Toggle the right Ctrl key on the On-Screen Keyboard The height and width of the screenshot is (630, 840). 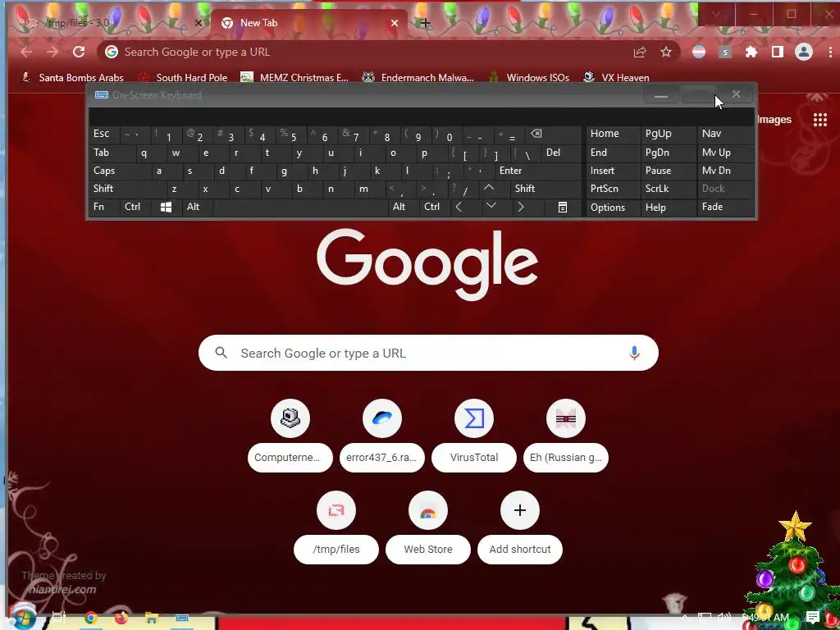[x=435, y=207]
